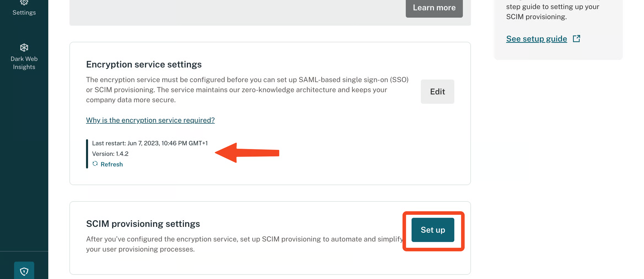Click the Settings gear icon in sidebar
The image size is (644, 279).
(x=24, y=2)
